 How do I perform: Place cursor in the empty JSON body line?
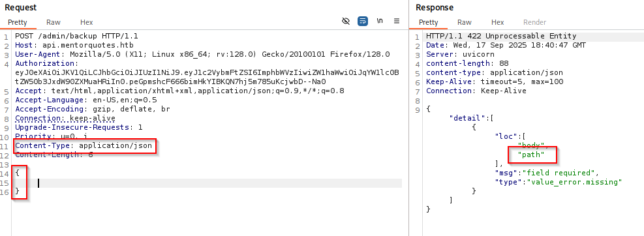pos(207,183)
